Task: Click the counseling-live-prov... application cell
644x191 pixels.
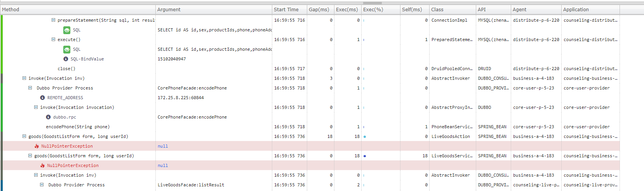Action: point(590,185)
